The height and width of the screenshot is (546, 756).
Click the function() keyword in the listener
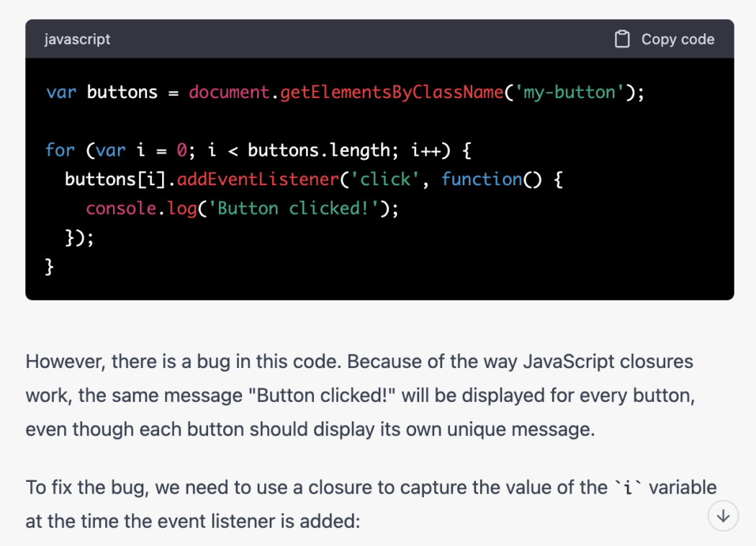click(x=482, y=179)
